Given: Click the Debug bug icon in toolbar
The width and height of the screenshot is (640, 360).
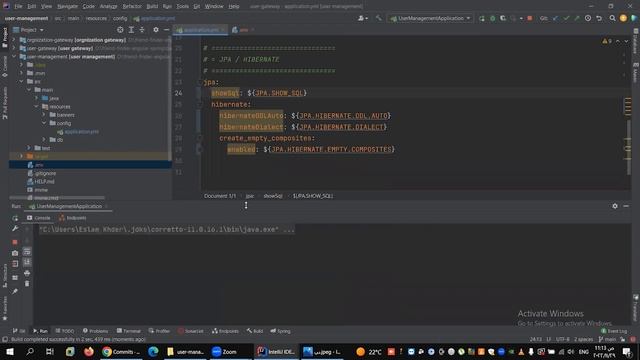Looking at the screenshot, I should coord(493,18).
